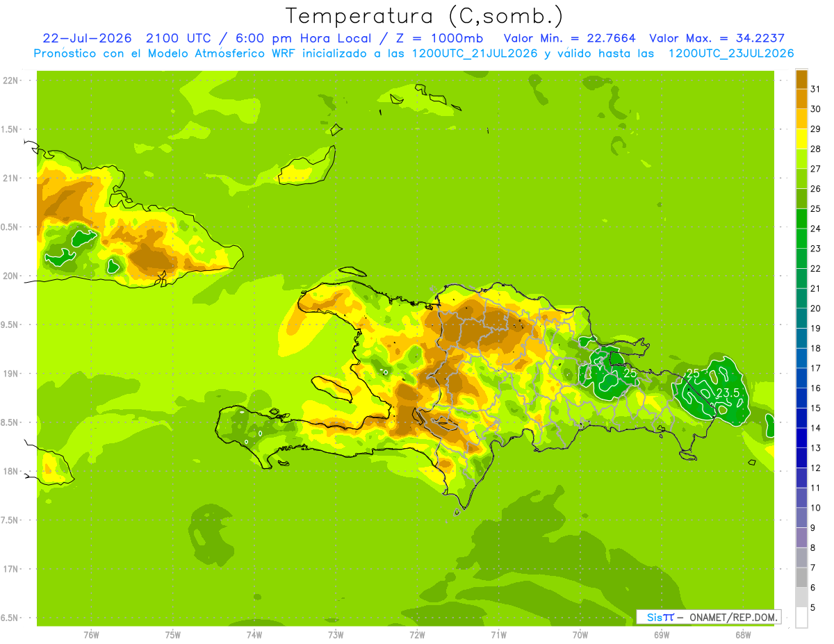The height and width of the screenshot is (644, 834).
Task: Click the "6.5N" latitude axis label
Action: [10, 618]
